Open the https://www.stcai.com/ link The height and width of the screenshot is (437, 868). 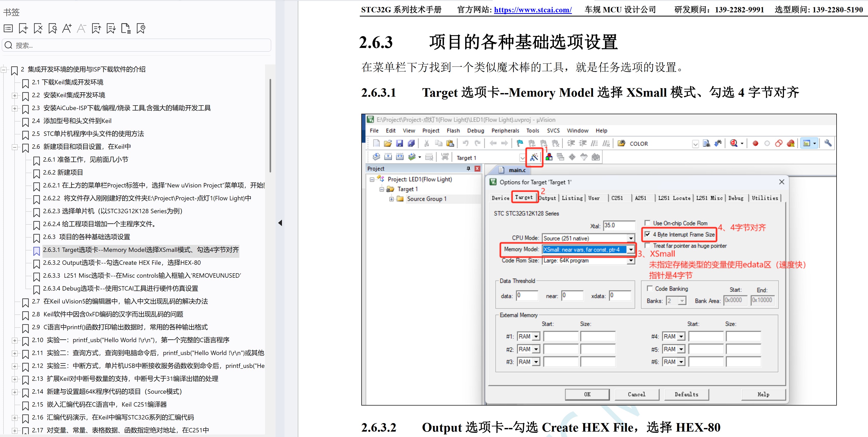point(533,10)
